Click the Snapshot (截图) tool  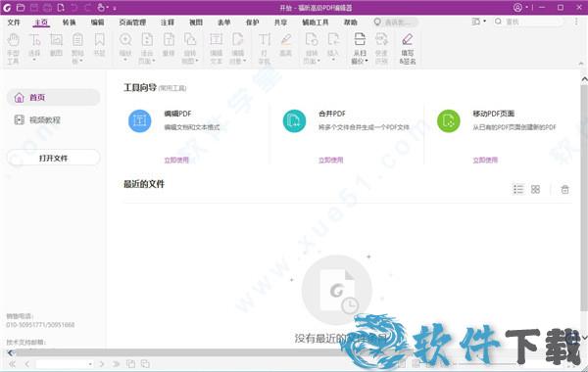tap(56, 45)
